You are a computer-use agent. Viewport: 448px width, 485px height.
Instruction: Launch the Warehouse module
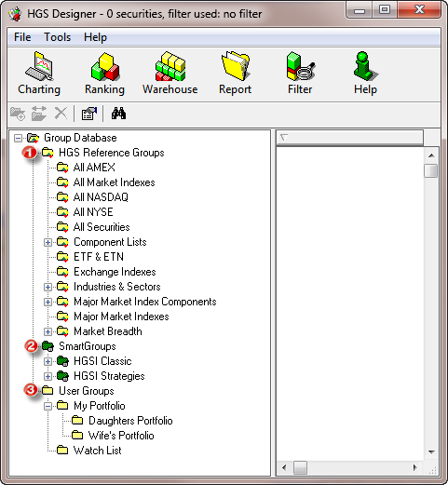tap(170, 74)
